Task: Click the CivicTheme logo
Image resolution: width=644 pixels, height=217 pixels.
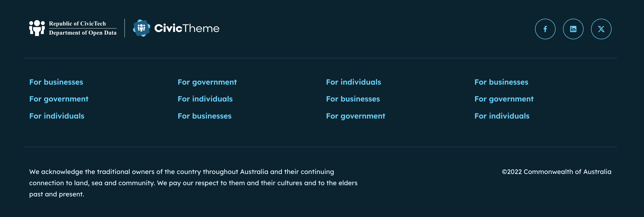Action: pos(176,28)
